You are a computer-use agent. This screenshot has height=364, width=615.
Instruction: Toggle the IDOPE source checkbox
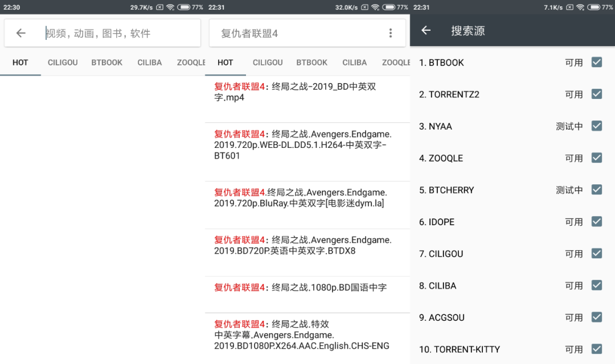[597, 221]
